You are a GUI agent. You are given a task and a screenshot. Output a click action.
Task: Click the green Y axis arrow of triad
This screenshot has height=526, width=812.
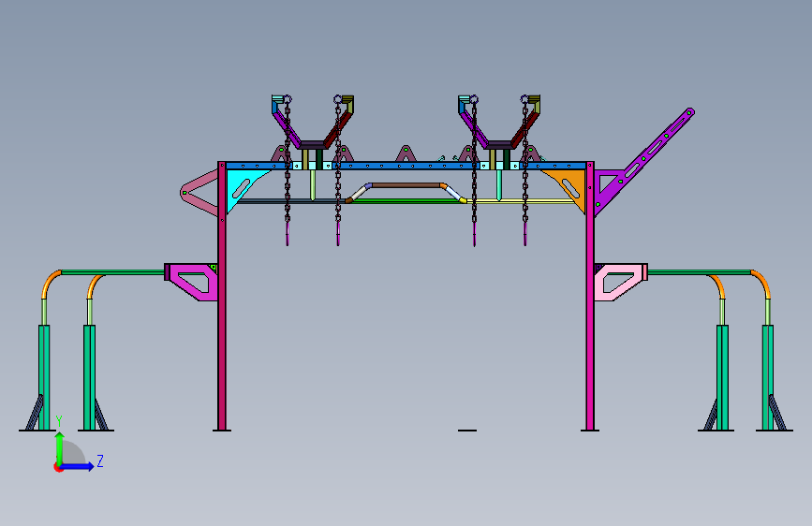pyautogui.click(x=60, y=447)
